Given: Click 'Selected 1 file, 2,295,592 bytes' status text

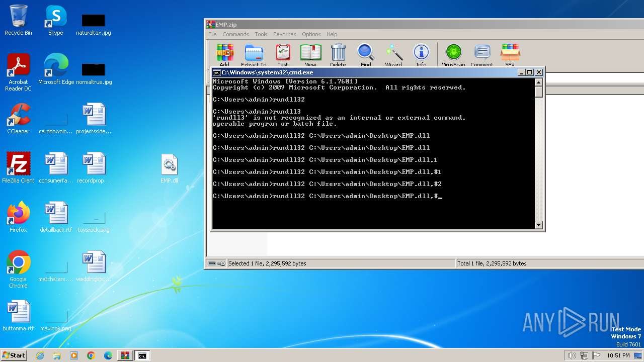Looking at the screenshot, I should click(267, 263).
